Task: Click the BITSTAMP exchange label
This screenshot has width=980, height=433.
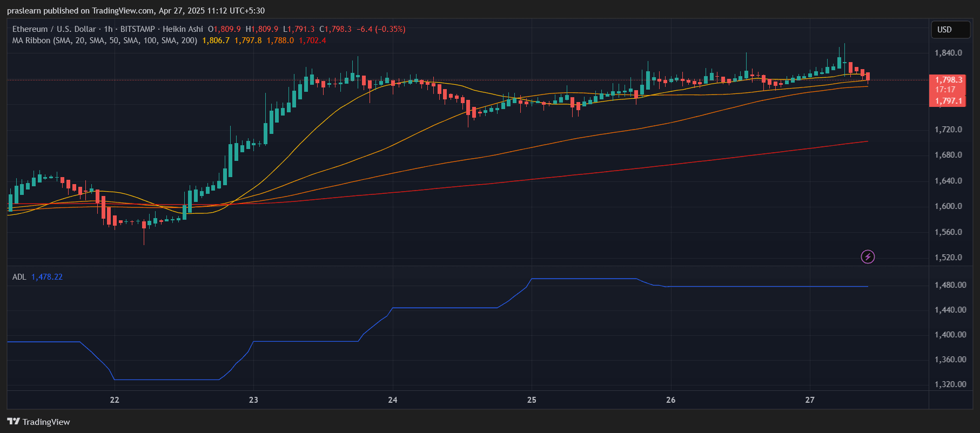Action: click(x=137, y=29)
